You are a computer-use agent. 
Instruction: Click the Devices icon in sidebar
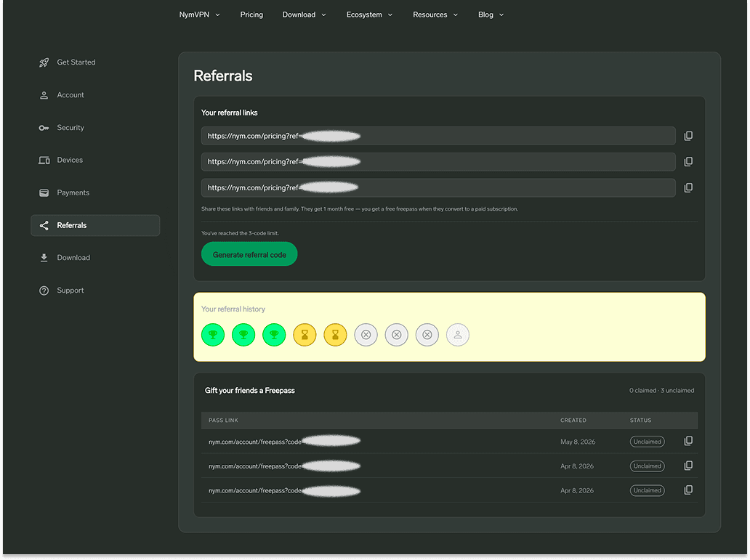coord(44,161)
